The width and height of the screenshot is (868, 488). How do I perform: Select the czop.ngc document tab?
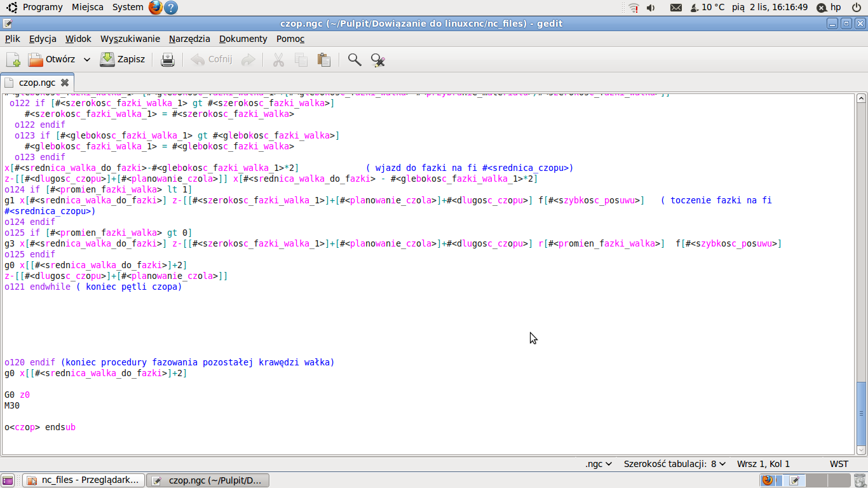37,83
